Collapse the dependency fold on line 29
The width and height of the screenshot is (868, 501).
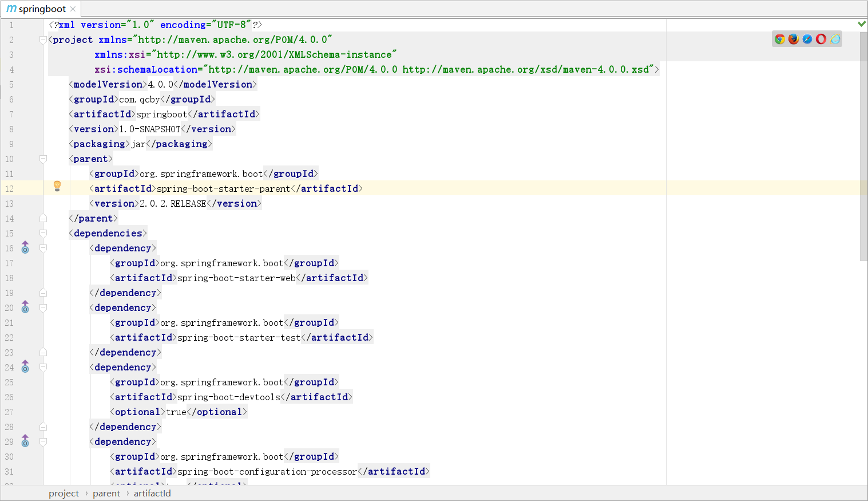coord(43,442)
